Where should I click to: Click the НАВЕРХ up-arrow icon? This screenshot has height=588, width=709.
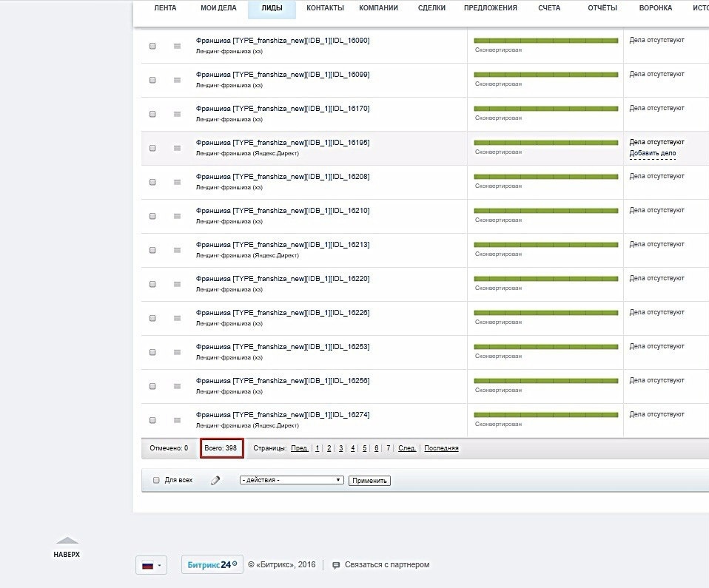pos(67,540)
